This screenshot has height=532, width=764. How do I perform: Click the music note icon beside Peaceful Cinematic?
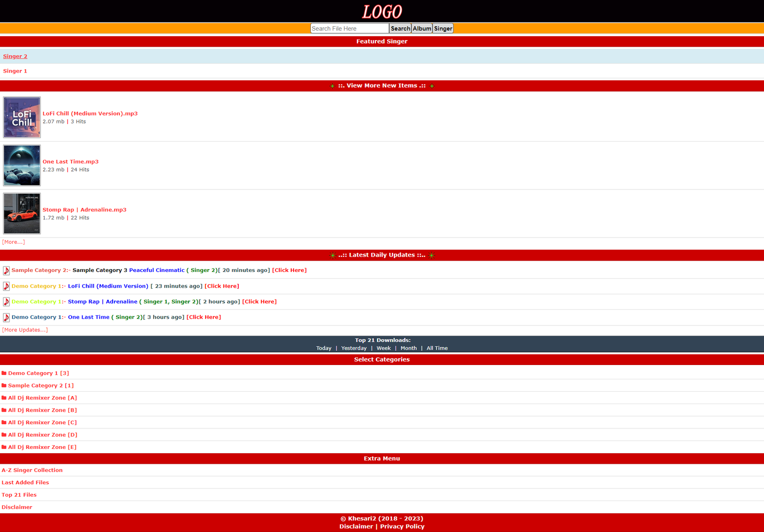tap(6, 271)
